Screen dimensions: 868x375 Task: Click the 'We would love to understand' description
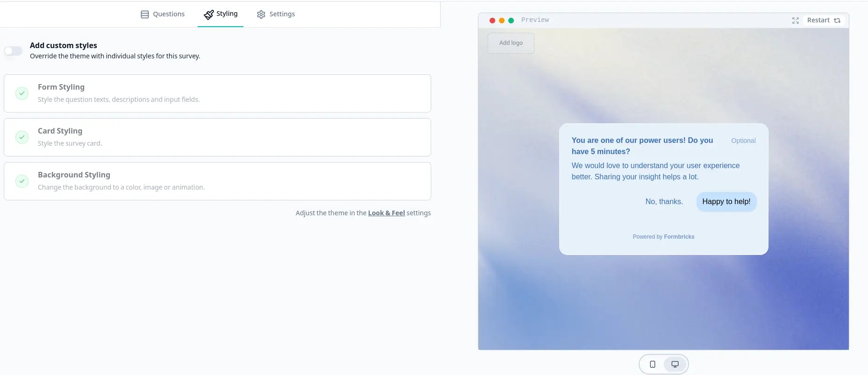[x=655, y=171]
